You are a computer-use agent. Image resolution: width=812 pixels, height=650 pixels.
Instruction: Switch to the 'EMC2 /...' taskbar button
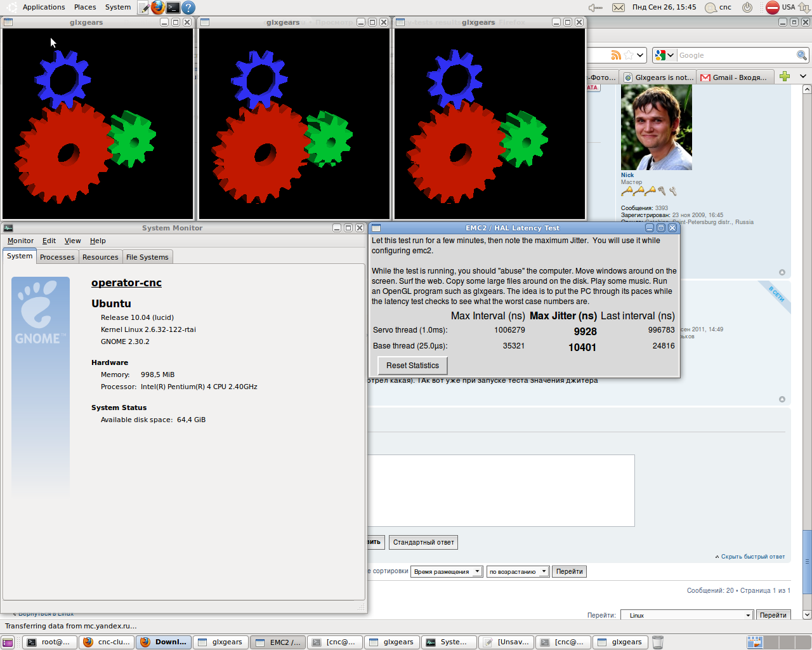coord(278,642)
